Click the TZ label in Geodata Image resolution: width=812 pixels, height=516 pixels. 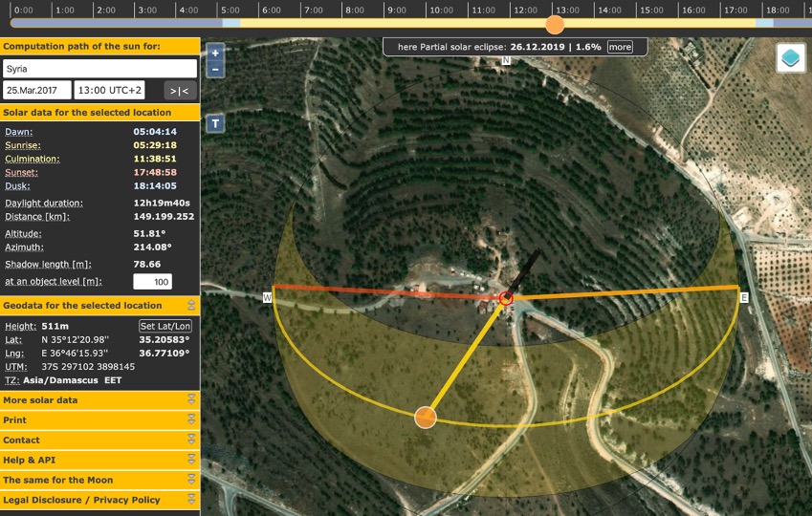click(x=12, y=380)
